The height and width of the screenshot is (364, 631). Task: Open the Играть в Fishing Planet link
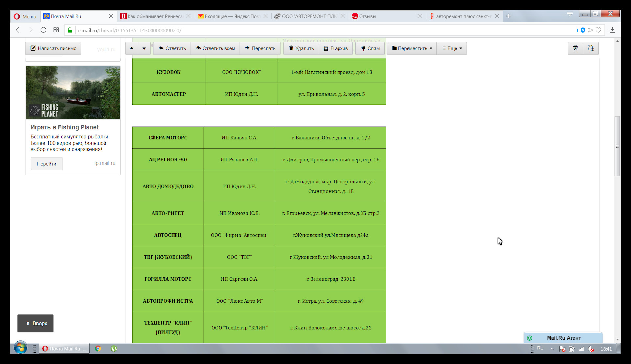pos(64,127)
